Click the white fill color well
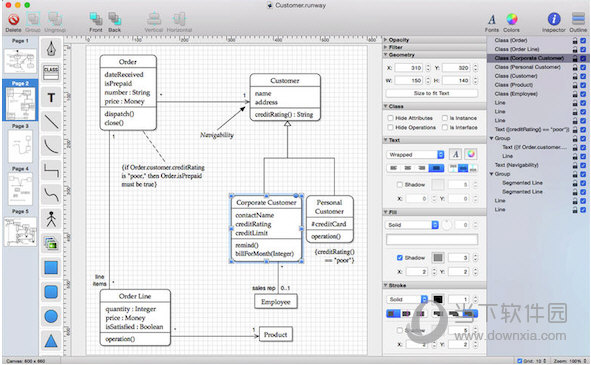The height and width of the screenshot is (365, 591). pos(432,239)
